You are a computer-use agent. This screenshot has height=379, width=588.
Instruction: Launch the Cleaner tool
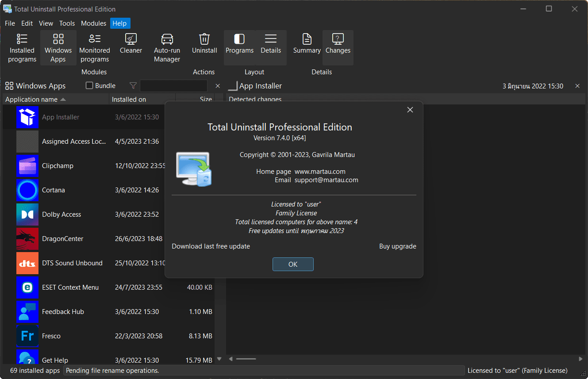coord(131,43)
